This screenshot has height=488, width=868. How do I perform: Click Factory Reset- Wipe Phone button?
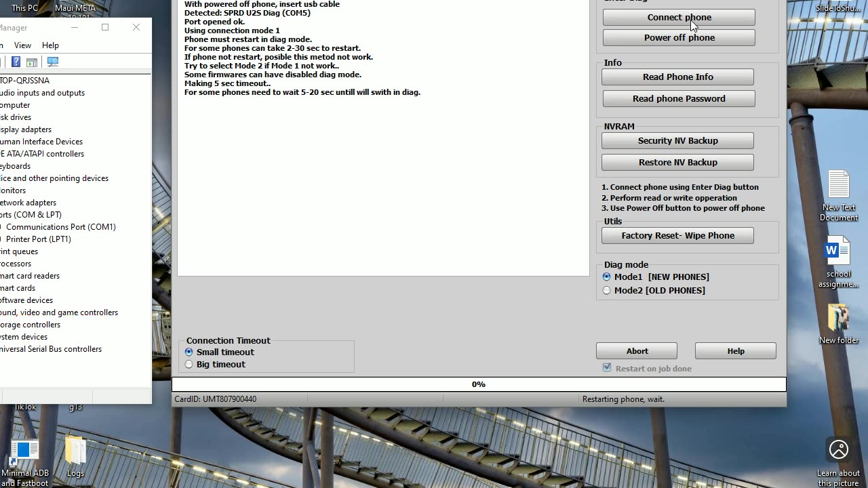677,235
